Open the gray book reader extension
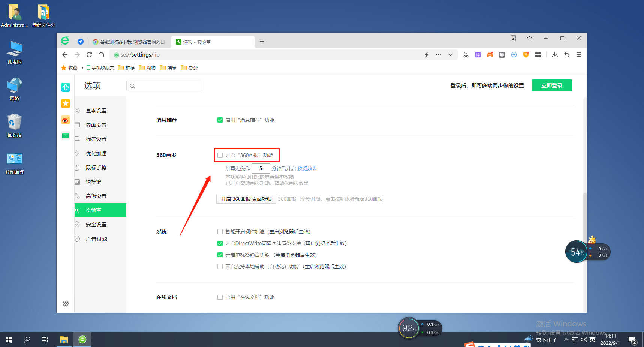Screen dimensions: 644x347 coord(502,55)
